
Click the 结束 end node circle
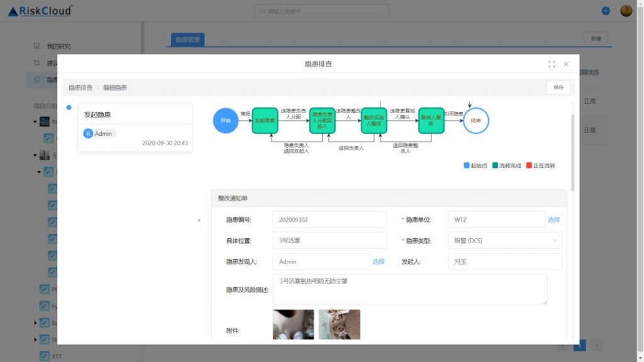click(475, 120)
